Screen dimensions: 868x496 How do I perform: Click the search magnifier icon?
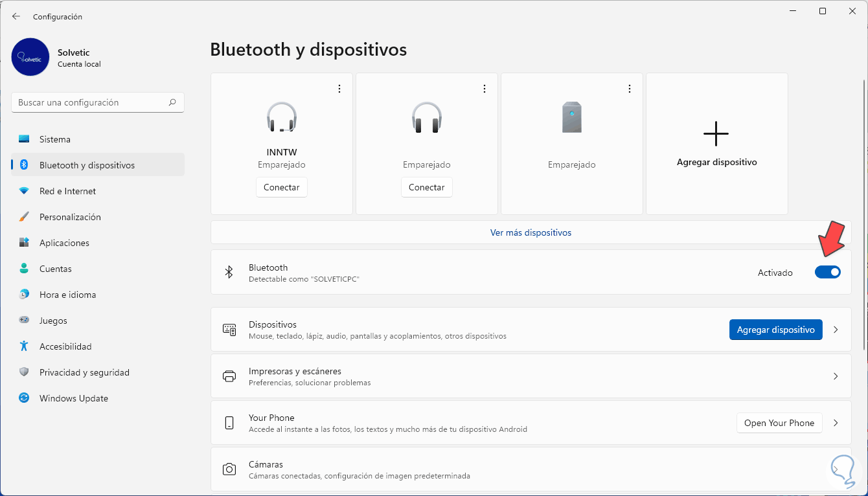pos(172,102)
